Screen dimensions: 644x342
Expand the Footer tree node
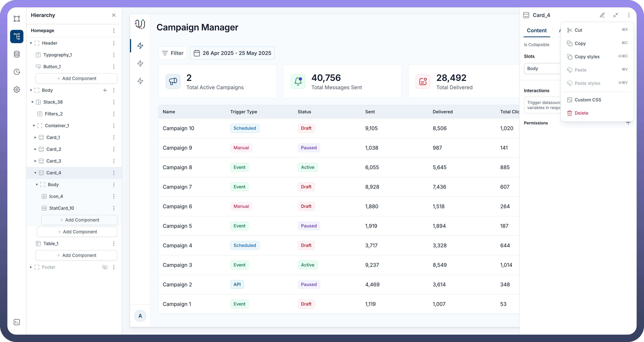click(31, 267)
